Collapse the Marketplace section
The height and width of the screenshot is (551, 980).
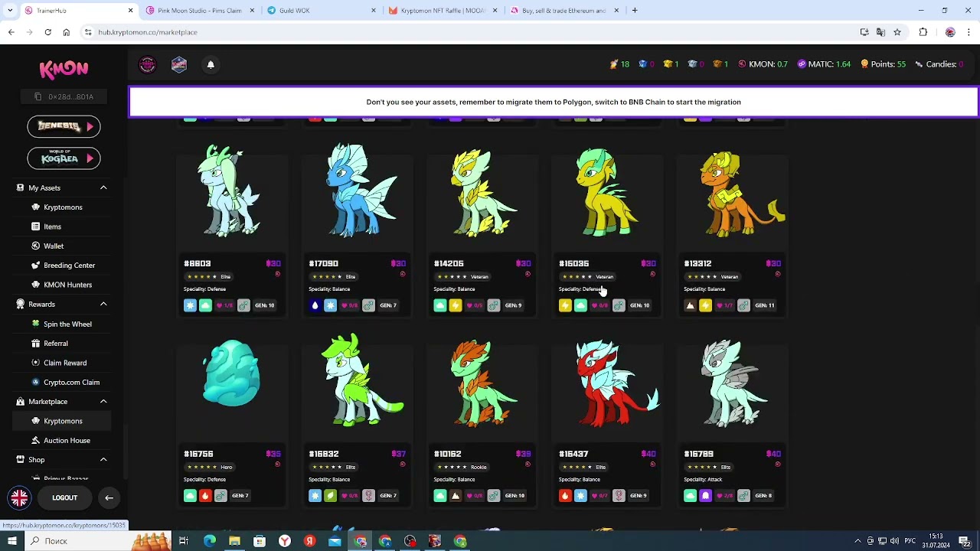103,401
